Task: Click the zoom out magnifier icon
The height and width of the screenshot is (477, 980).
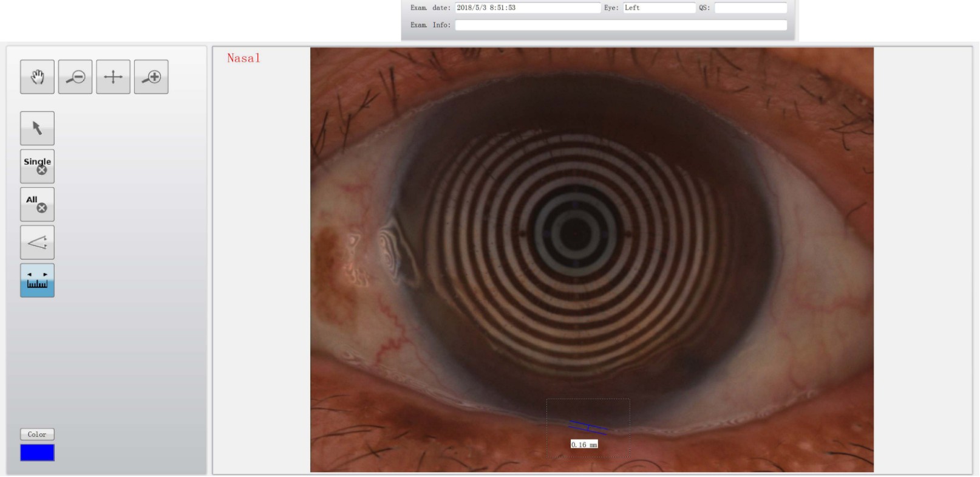Action: tap(75, 77)
